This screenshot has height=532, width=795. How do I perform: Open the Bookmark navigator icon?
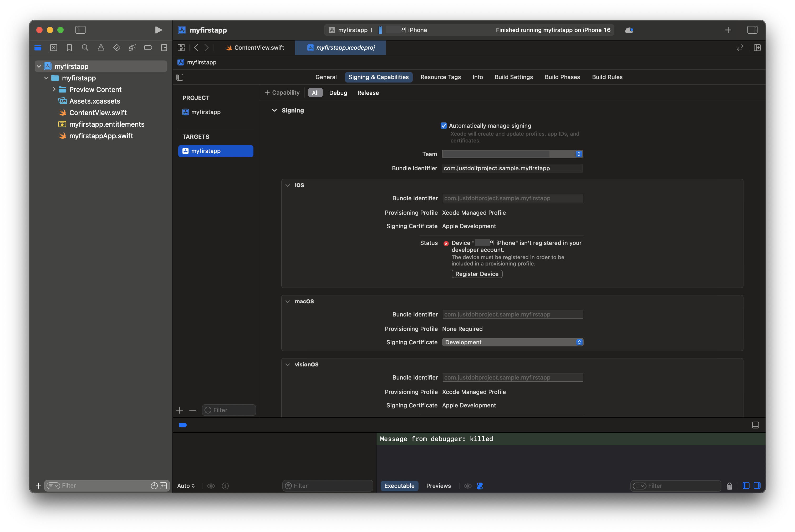pyautogui.click(x=69, y=48)
